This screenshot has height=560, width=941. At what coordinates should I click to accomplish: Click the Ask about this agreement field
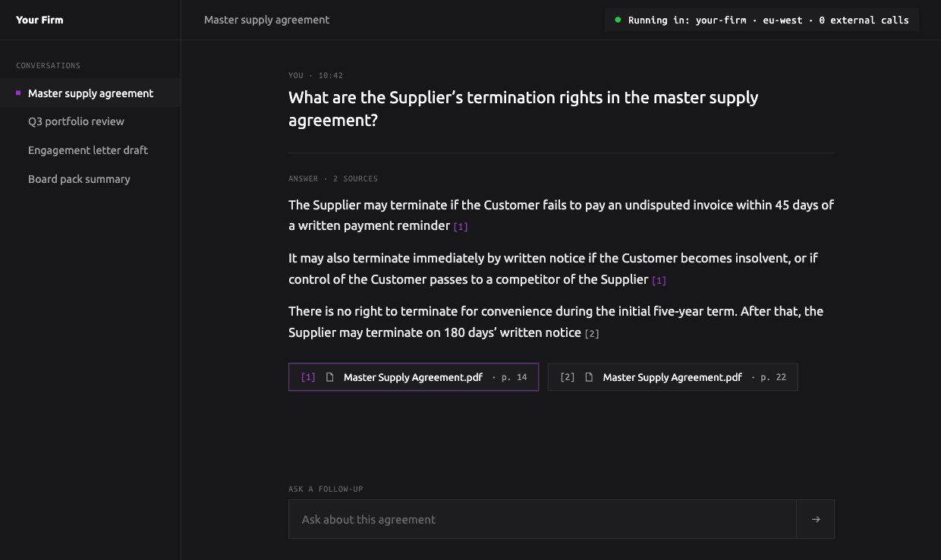coord(542,519)
